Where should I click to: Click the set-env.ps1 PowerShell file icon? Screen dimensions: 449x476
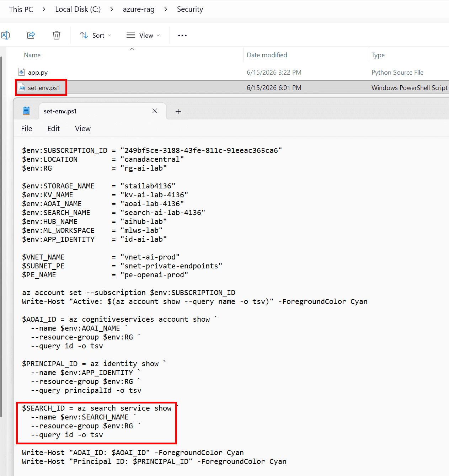click(22, 87)
